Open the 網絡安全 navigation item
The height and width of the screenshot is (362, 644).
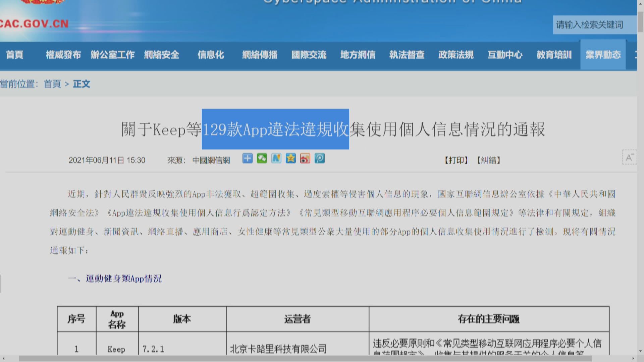162,55
